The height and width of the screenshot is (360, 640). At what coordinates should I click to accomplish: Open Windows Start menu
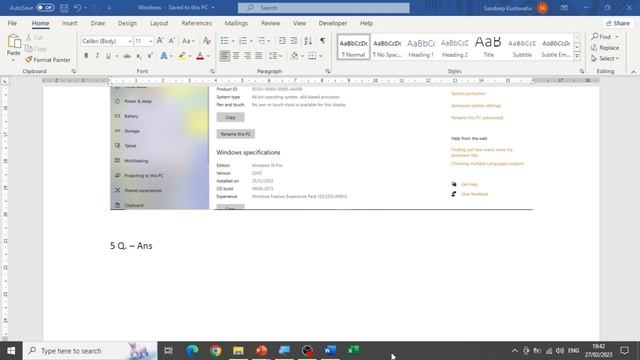tap(11, 351)
